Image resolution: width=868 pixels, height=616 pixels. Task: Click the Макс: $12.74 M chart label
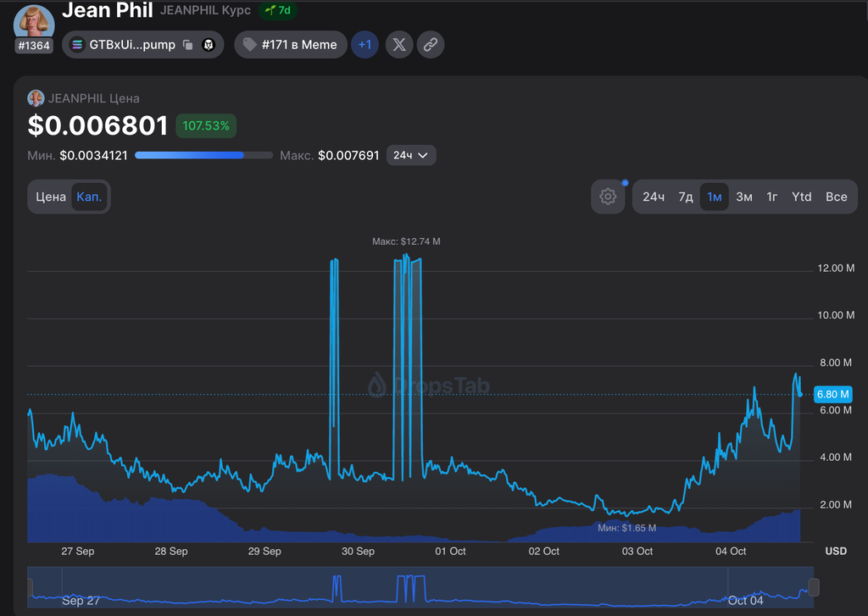[406, 241]
